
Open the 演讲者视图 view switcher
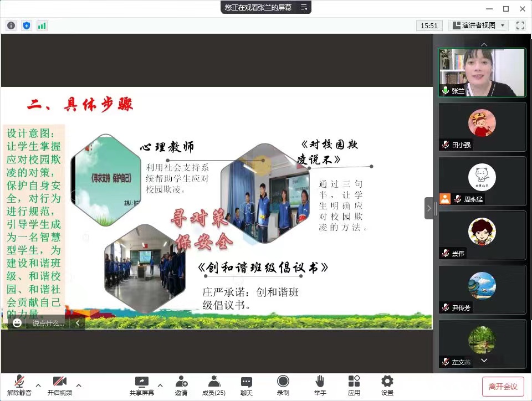[478, 25]
